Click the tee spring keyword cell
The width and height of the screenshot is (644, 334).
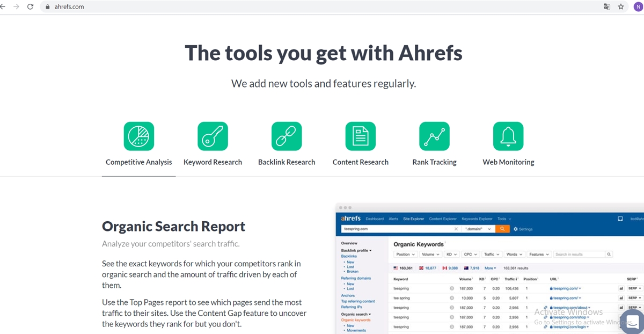pyautogui.click(x=401, y=298)
